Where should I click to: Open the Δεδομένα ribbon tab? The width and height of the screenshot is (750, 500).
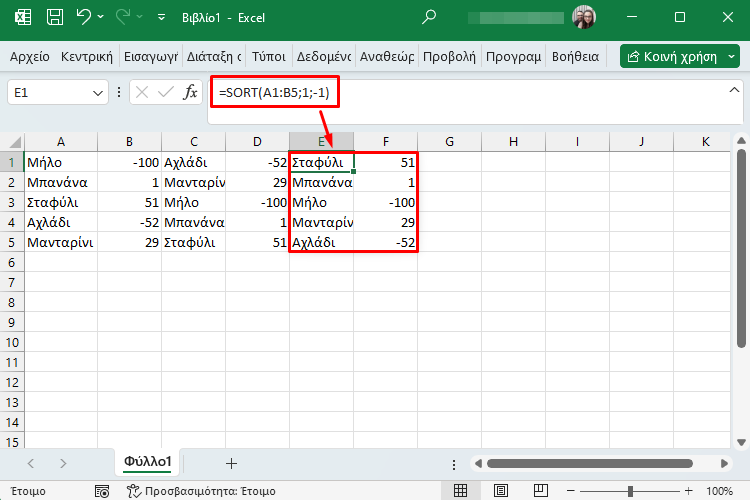click(324, 56)
